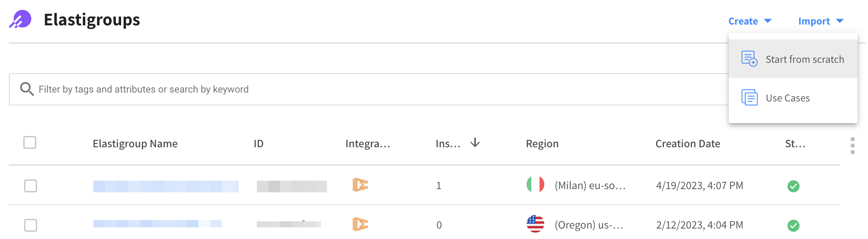Click the integration icon in the Oregon row
Screen dimensions: 868x239
[x=360, y=224]
